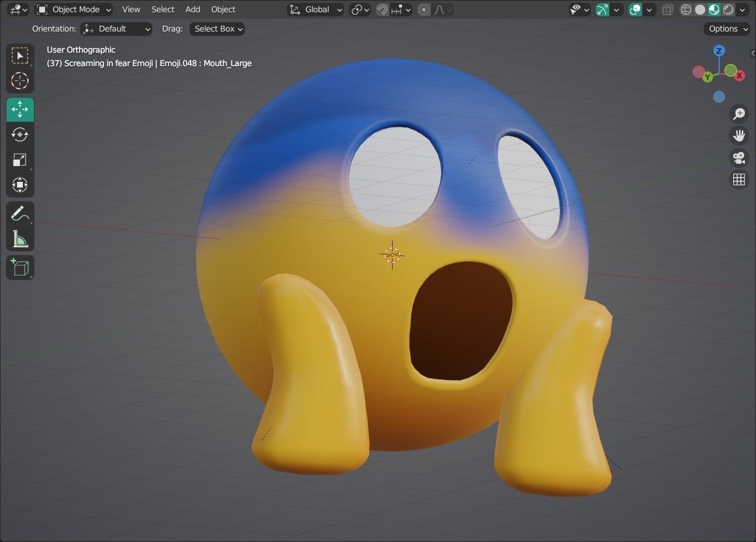Toggle the camera view icon
The width and height of the screenshot is (756, 542).
(739, 157)
